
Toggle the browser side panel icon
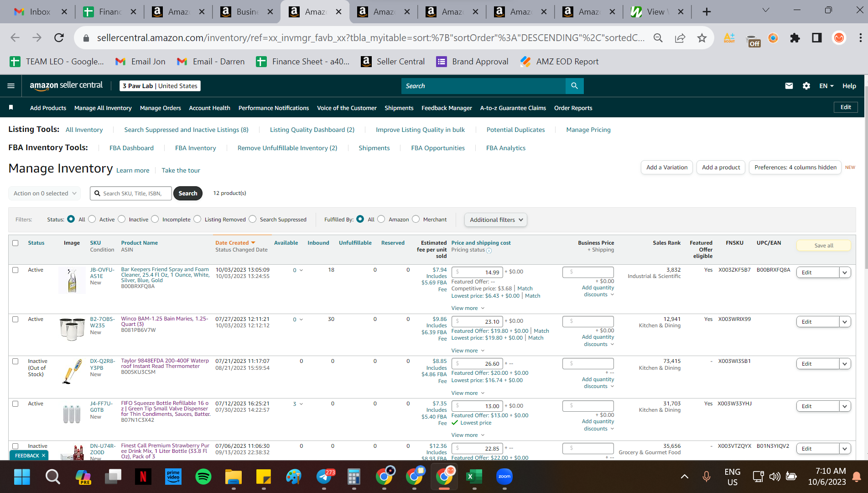(x=817, y=38)
